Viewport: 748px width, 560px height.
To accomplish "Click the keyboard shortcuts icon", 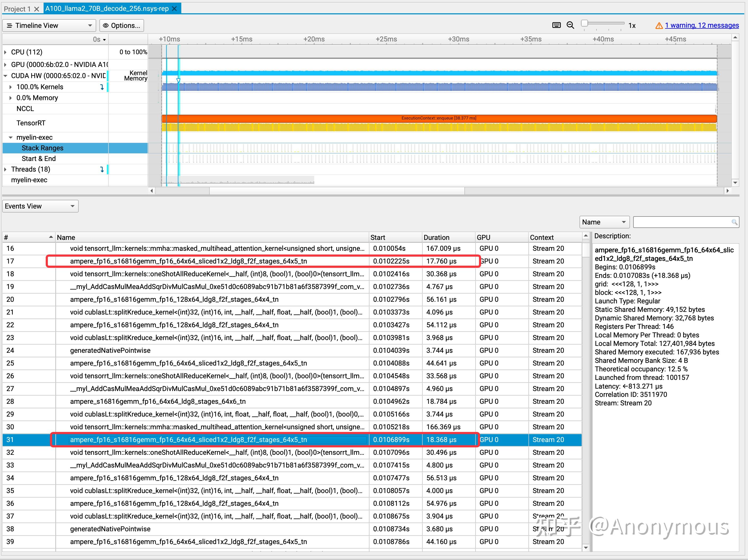I will (x=556, y=25).
